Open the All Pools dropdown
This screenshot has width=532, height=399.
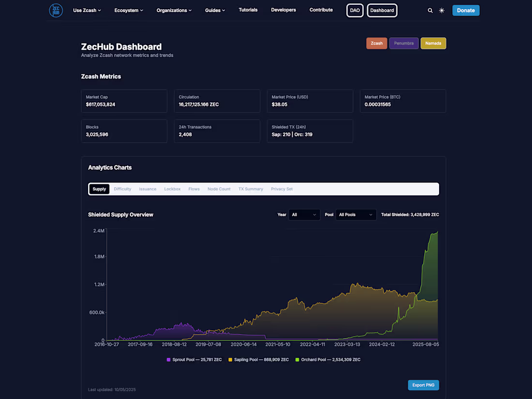pyautogui.click(x=356, y=214)
